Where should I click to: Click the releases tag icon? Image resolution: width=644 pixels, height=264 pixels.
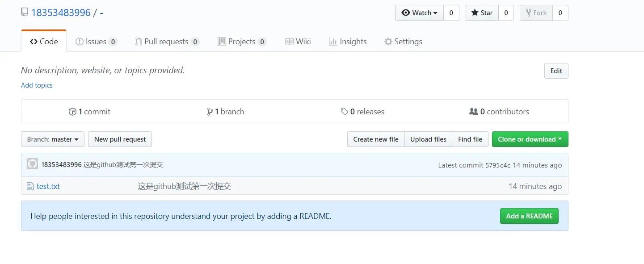345,112
